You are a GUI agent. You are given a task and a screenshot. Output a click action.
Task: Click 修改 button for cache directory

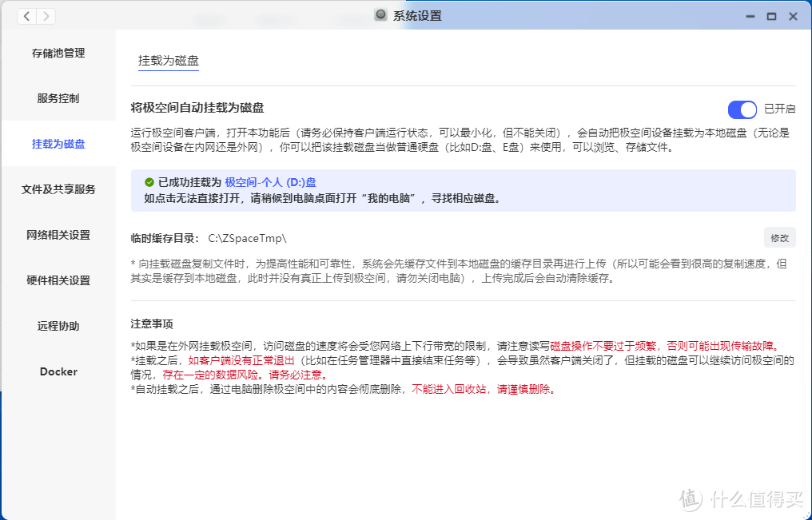779,237
